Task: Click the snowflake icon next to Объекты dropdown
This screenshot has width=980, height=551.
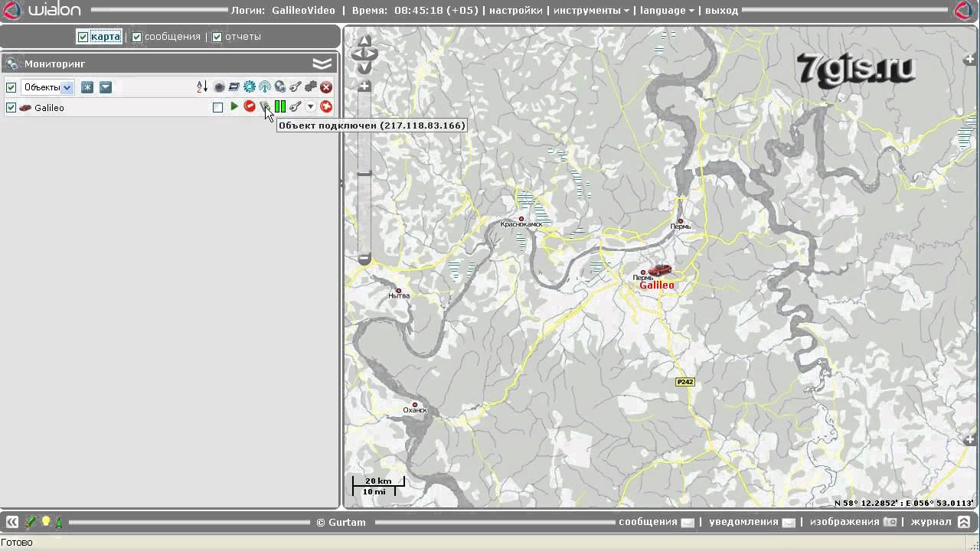Action: click(x=87, y=87)
